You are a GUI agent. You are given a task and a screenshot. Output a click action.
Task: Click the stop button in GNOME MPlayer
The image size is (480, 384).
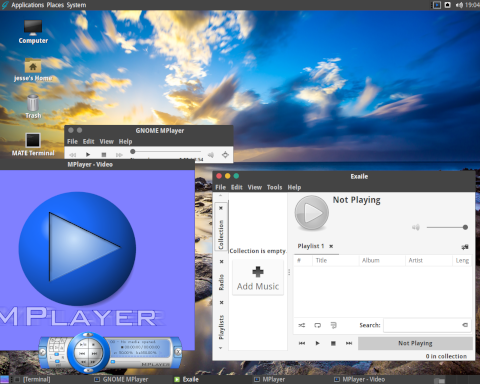click(x=104, y=155)
